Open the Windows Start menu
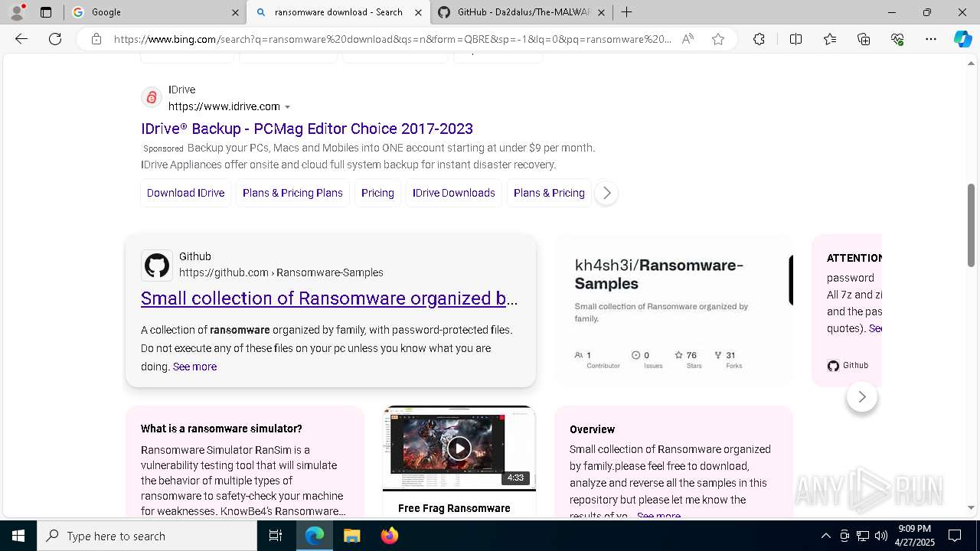This screenshot has width=980, height=551. click(18, 536)
